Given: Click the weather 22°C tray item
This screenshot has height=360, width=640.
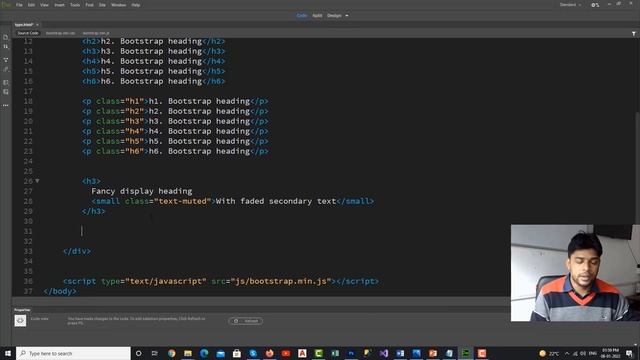Looking at the screenshot, I should click(549, 353).
